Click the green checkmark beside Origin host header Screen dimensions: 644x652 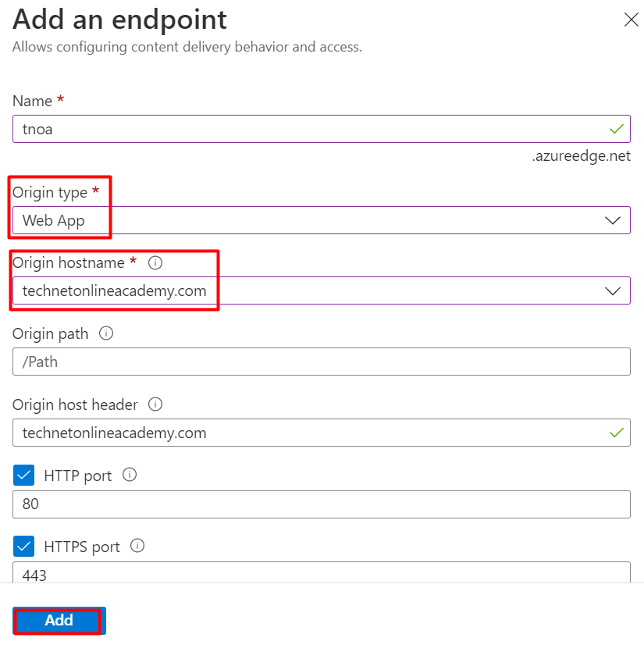point(617,433)
